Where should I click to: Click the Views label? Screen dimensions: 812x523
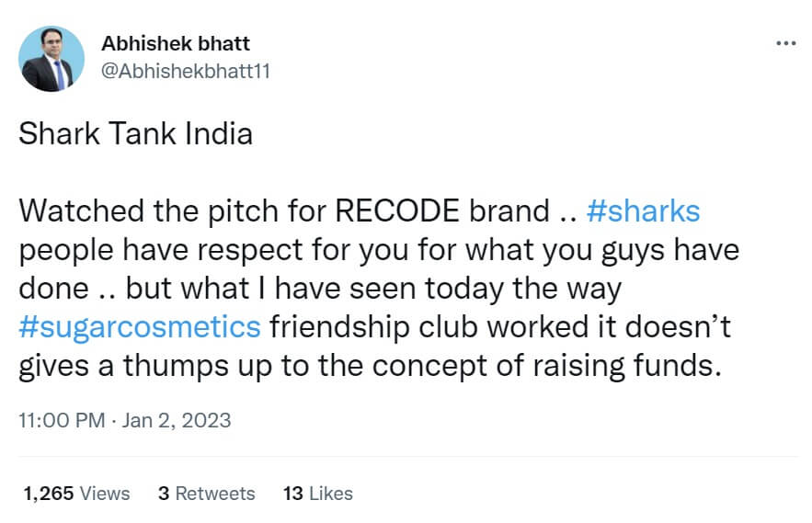coord(105,493)
